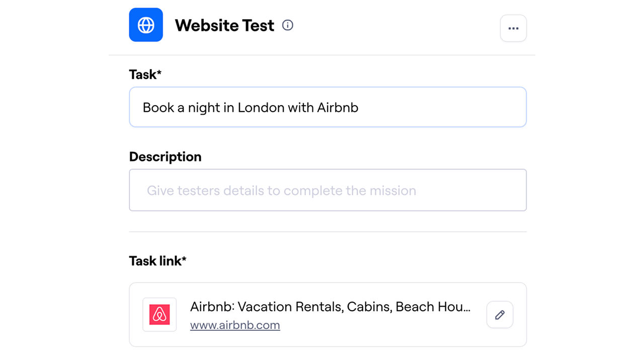This screenshot has width=644, height=362.
Task: Click the Task link section label
Action: (x=157, y=261)
